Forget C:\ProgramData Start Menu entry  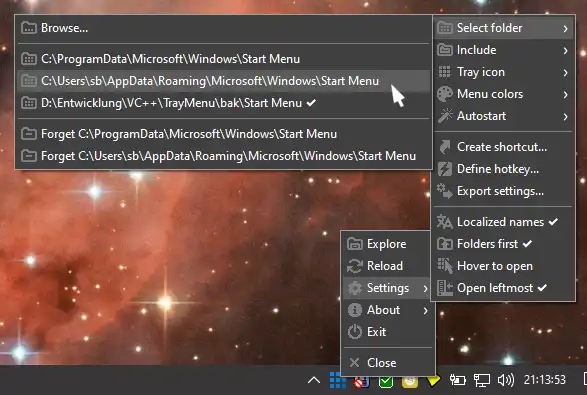pos(223,134)
